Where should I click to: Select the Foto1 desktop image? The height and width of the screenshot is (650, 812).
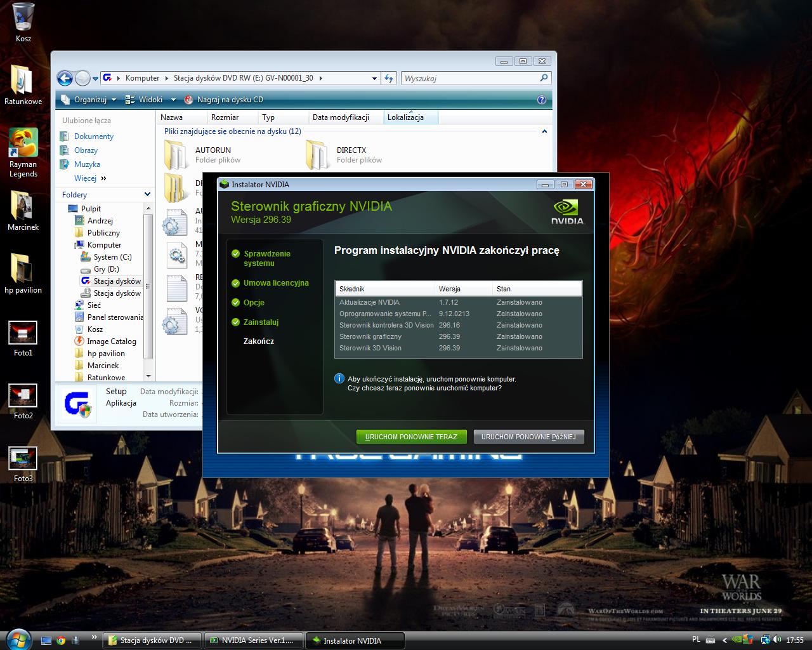pos(23,338)
